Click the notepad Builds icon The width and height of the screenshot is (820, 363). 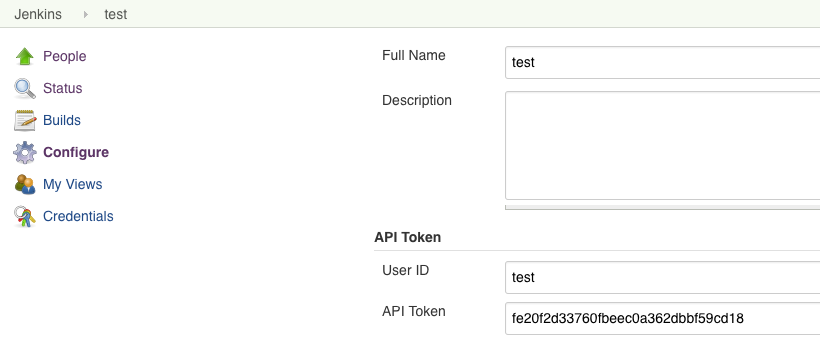[25, 120]
